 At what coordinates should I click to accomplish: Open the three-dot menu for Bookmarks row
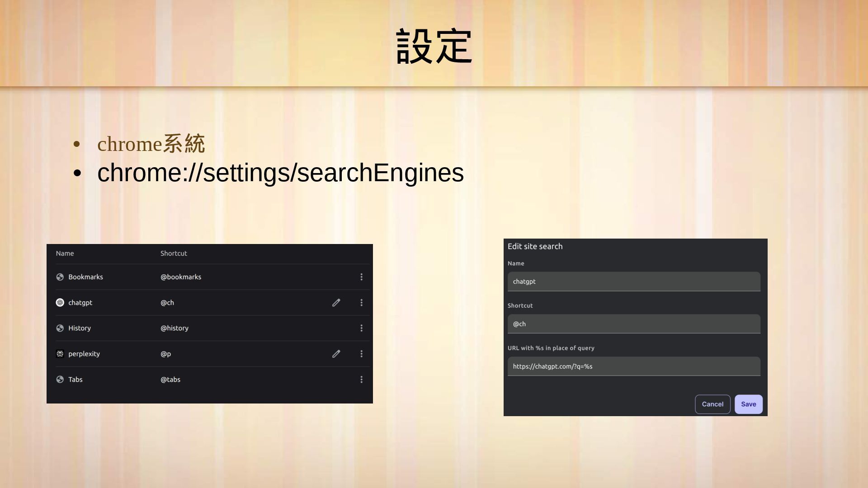click(361, 277)
